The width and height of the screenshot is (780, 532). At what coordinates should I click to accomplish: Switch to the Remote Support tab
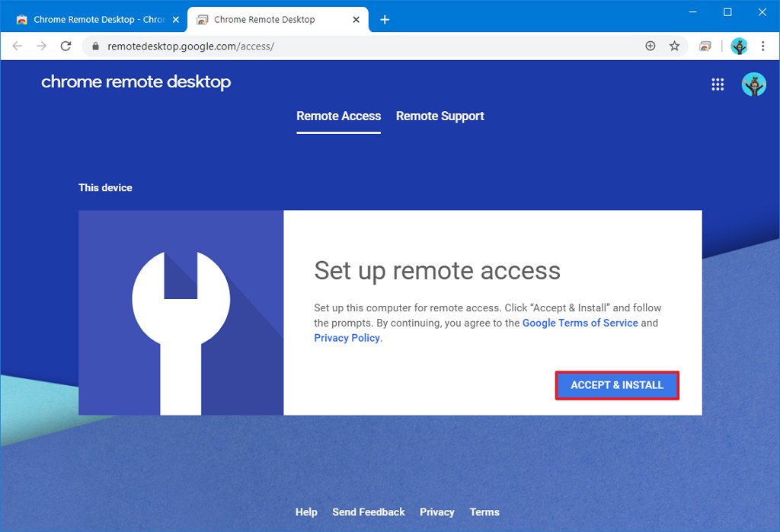click(x=440, y=116)
